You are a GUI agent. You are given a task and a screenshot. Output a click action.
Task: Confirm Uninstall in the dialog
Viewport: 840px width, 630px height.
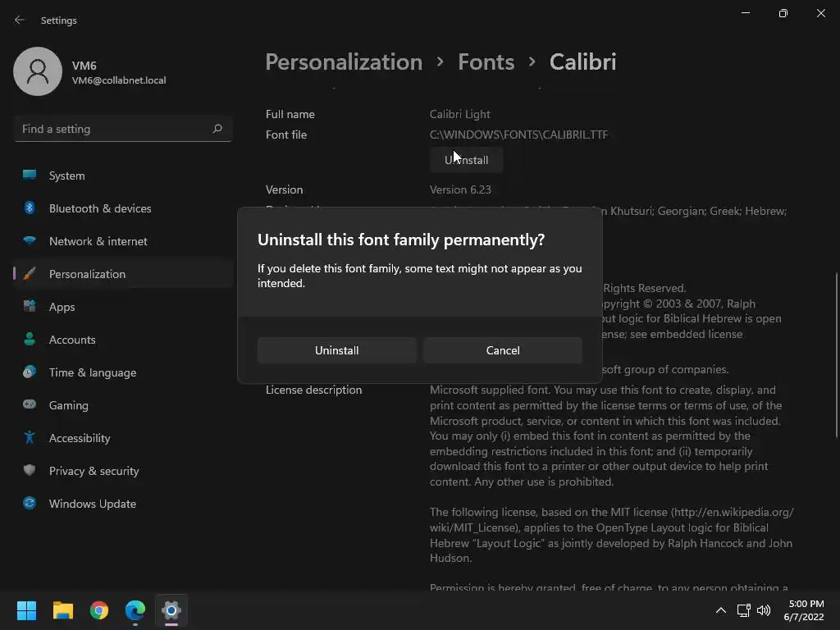[x=336, y=350]
